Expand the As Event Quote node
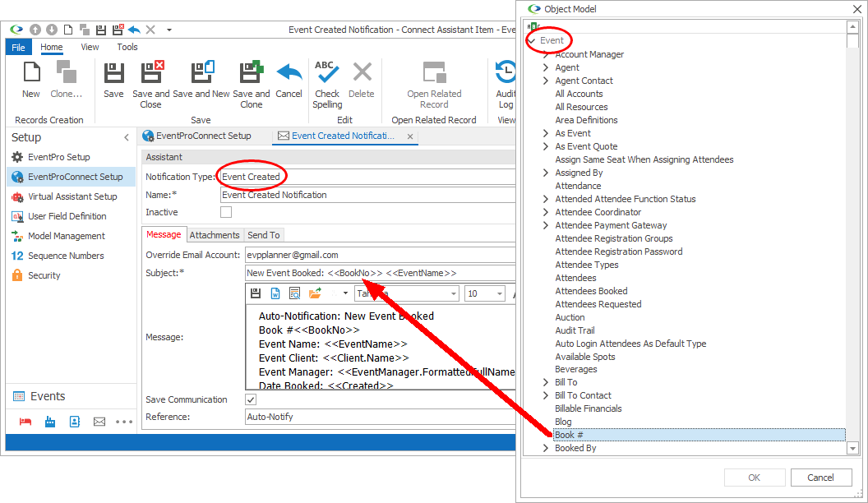This screenshot has height=503, width=868. (x=546, y=146)
